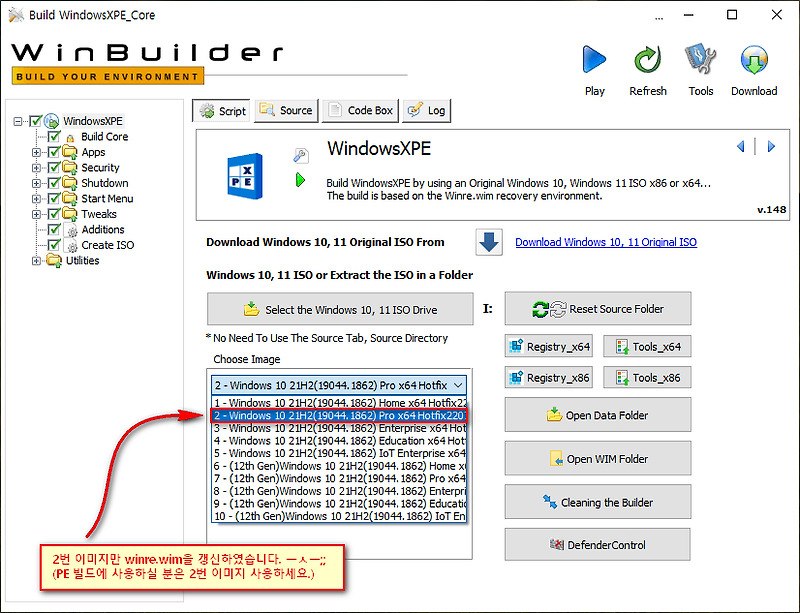Toggle the Shutdown checkbox
The height and width of the screenshot is (613, 800).
54,182
